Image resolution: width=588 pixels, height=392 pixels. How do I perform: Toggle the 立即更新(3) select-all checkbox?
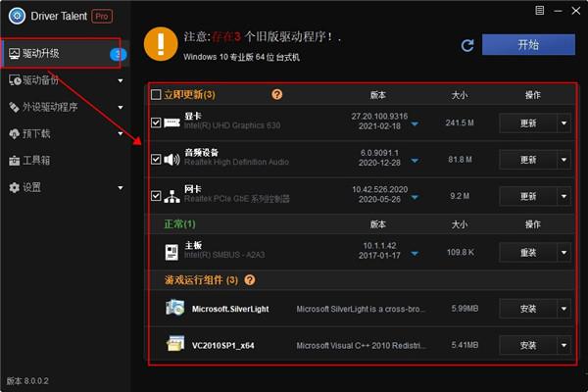(156, 94)
